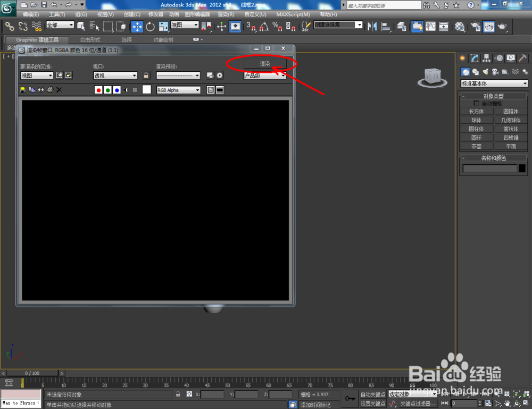Click time slider 0 / 100
Screen dimensions: 532x409
(x=32, y=373)
